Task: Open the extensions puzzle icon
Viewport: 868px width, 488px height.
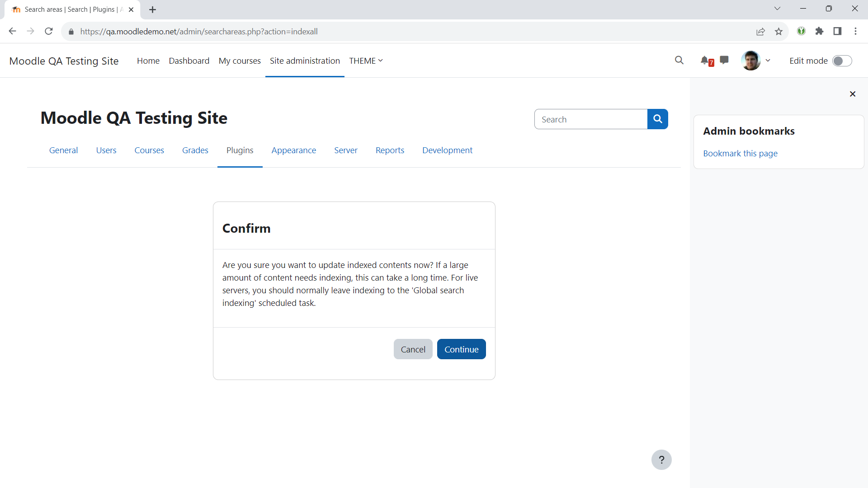Action: [x=819, y=31]
